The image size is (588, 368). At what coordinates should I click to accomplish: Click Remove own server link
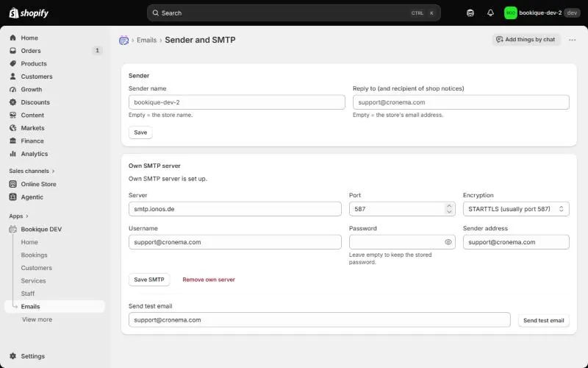tap(209, 280)
